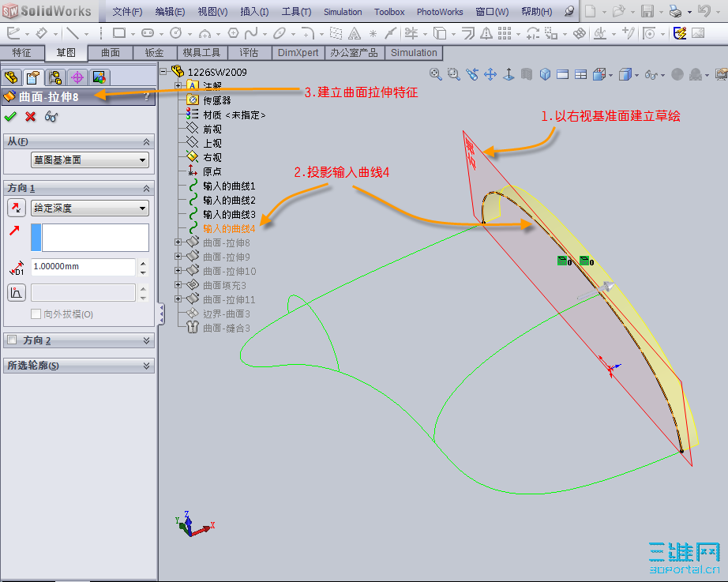728x582 pixels.
Task: Click the Offset Entities tool icon
Action: (x=468, y=33)
